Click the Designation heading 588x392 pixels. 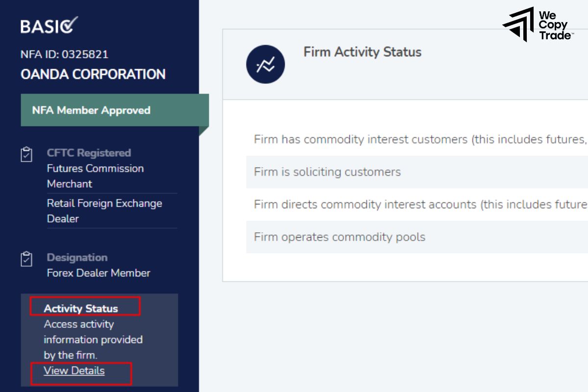click(77, 257)
